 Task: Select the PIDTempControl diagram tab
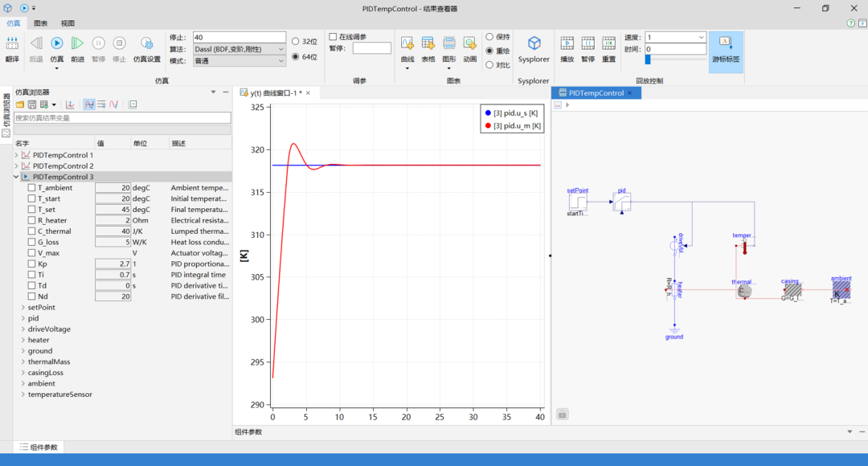click(596, 93)
